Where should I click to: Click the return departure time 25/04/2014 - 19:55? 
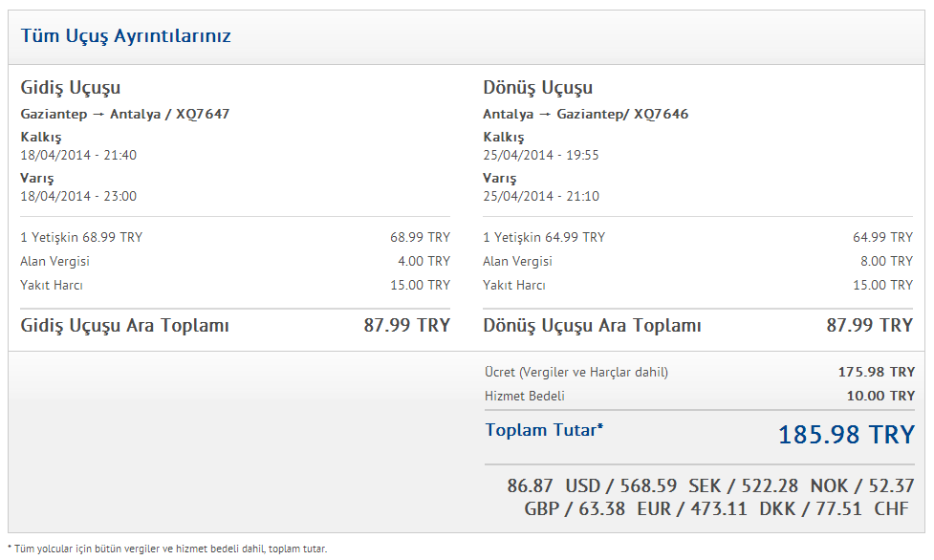[x=541, y=155]
